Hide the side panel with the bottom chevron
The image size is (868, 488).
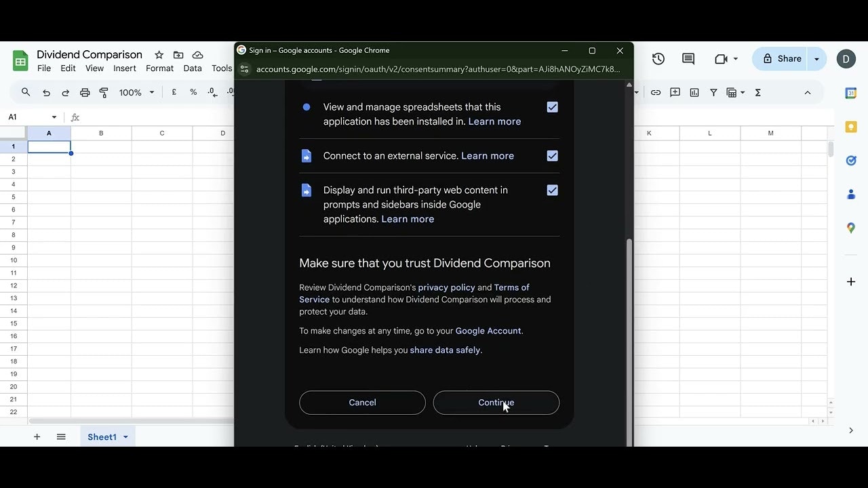tap(851, 430)
